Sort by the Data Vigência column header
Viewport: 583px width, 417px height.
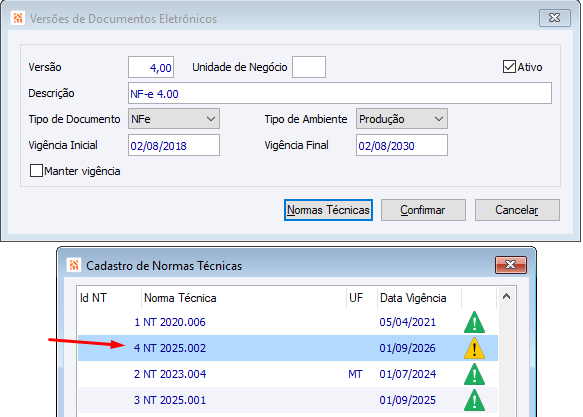click(x=419, y=298)
